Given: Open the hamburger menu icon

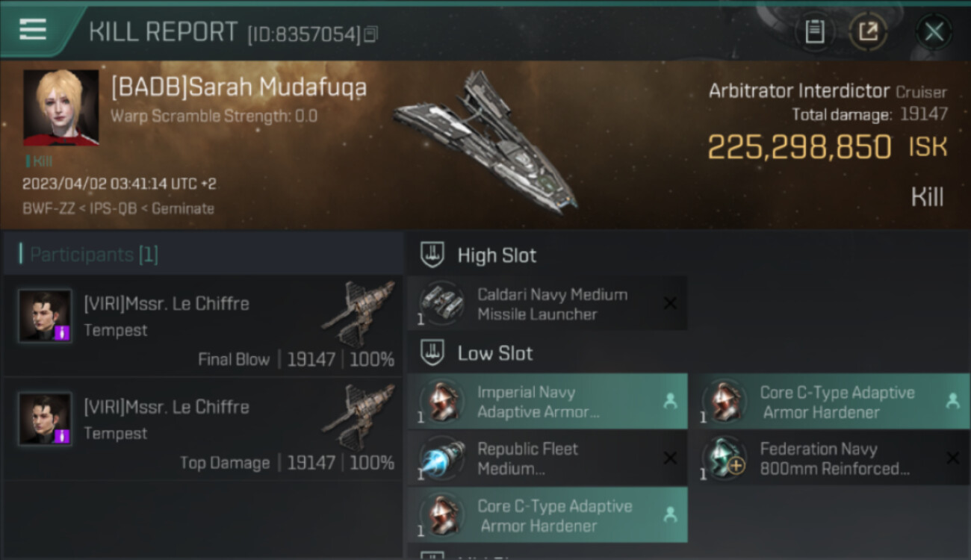Looking at the screenshot, I should pos(33,30).
